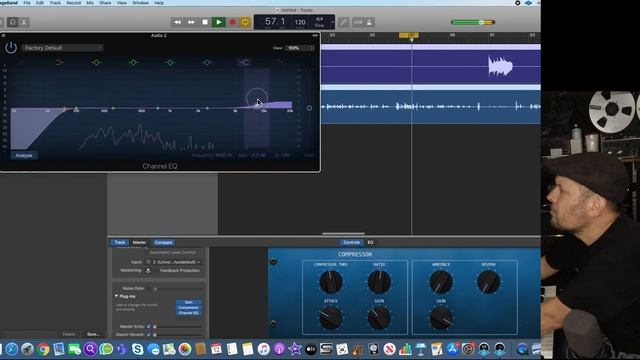Toggle the Monitoring button
This screenshot has height=360, width=640.
click(x=148, y=270)
